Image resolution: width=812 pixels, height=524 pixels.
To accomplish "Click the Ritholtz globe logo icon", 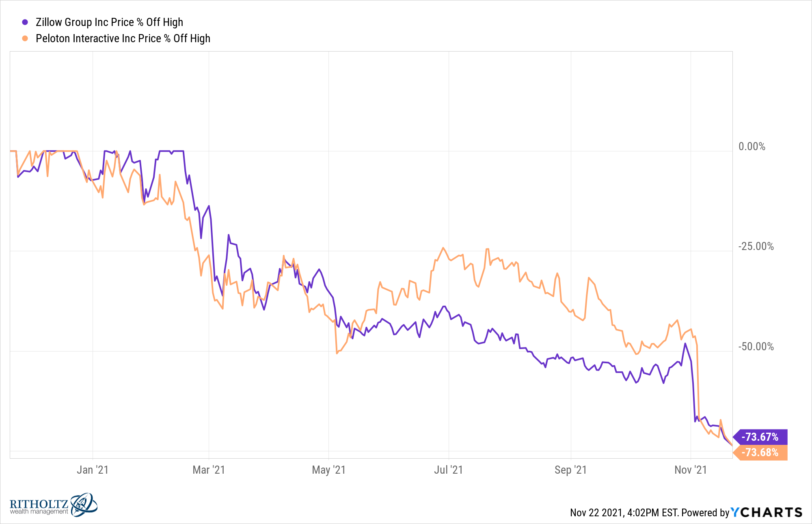I will tap(84, 505).
